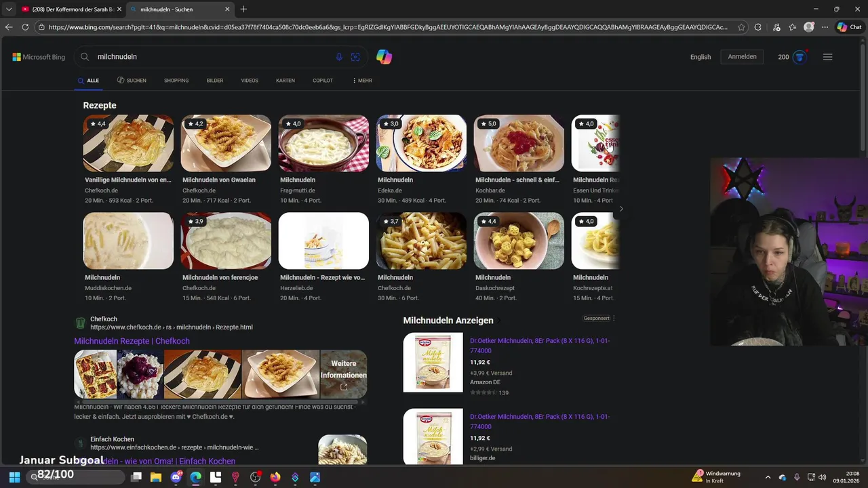
Task: Open the Muddiskochen.de recipe image
Action: coord(128,241)
